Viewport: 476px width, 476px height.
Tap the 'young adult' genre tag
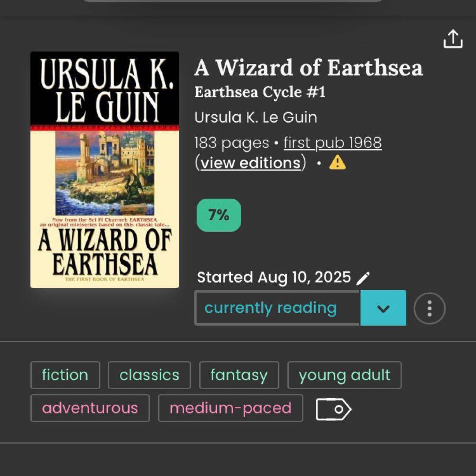coord(344,375)
